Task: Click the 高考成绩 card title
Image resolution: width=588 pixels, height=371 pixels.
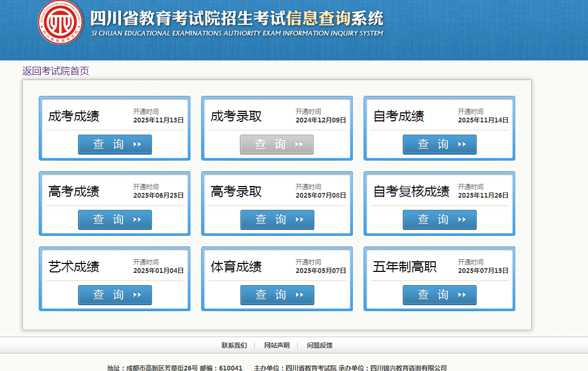Action: [74, 192]
